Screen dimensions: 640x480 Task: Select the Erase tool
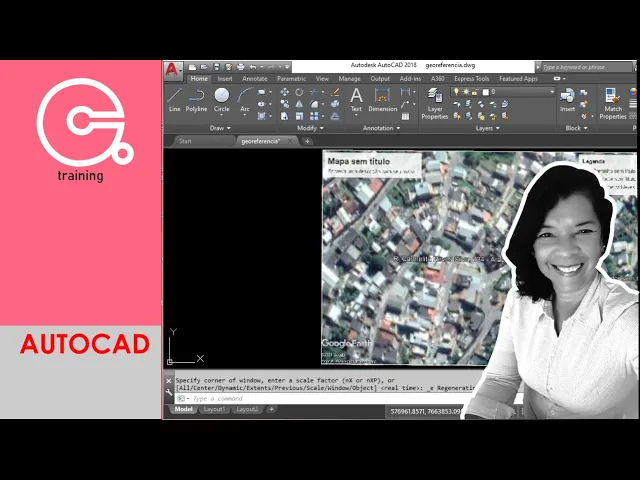pyautogui.click(x=335, y=92)
